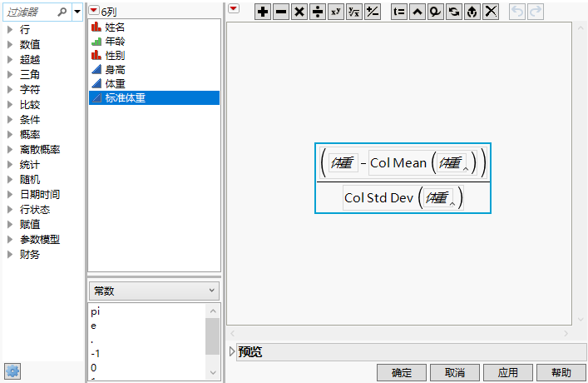Select the 标准体重 column
Screen dimensions: 588x383
click(x=154, y=98)
